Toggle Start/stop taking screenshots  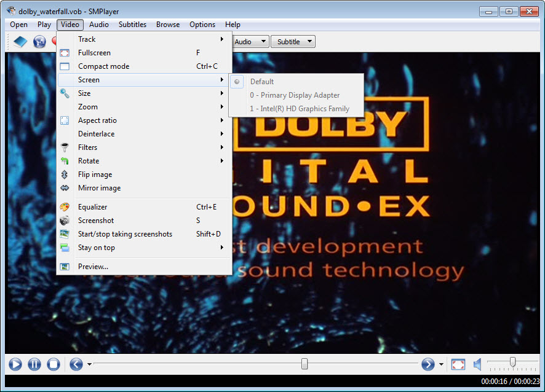tap(144, 234)
